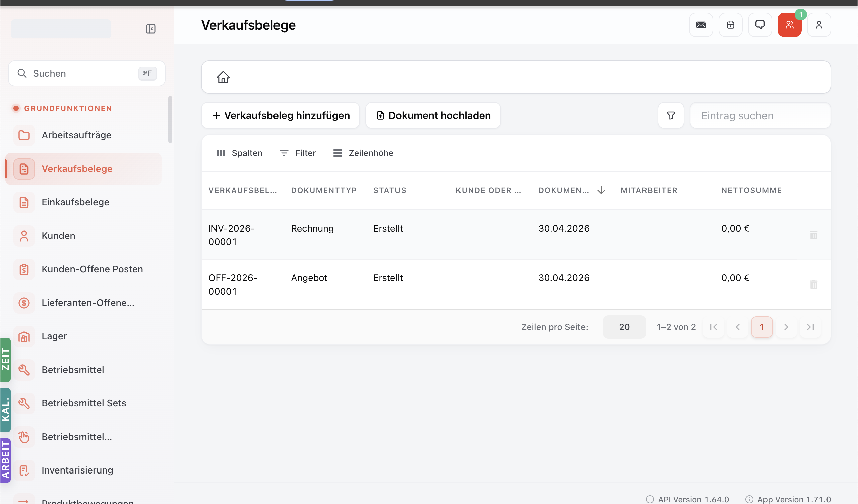The height and width of the screenshot is (504, 858).
Task: Open Lager in the sidebar
Action: coord(83,336)
